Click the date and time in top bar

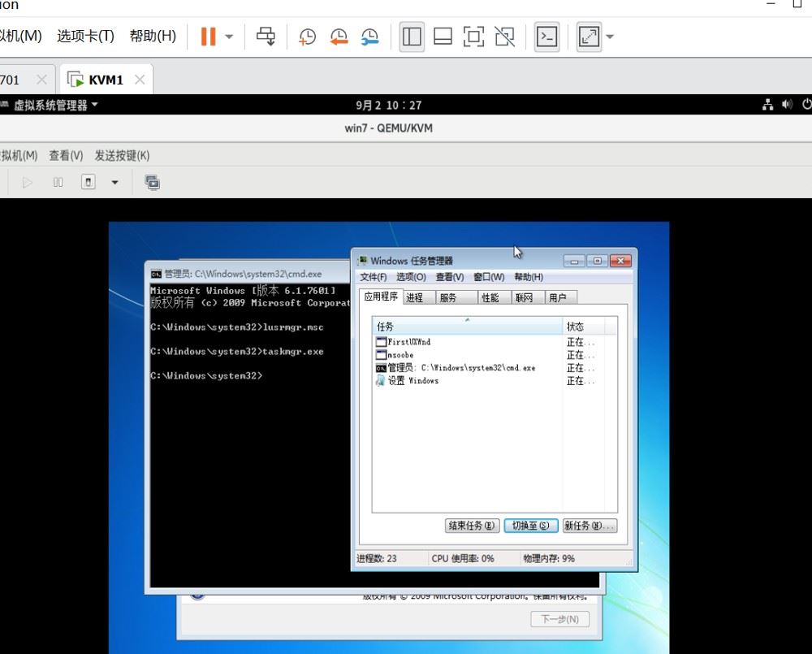388,105
